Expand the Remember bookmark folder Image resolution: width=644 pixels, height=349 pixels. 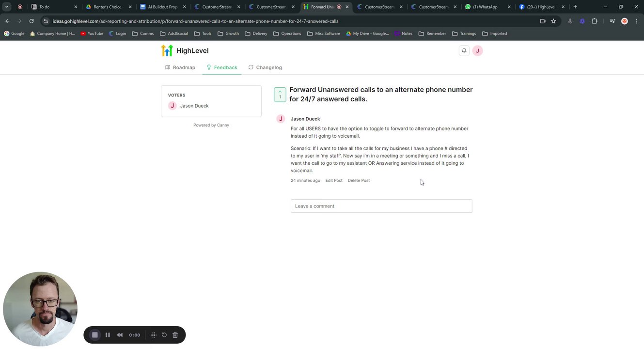click(x=432, y=33)
